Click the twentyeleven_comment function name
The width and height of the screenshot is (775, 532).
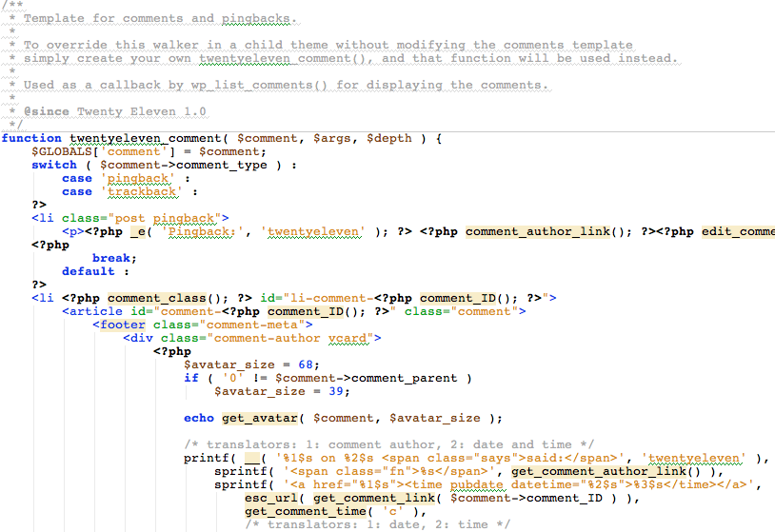[x=146, y=138]
